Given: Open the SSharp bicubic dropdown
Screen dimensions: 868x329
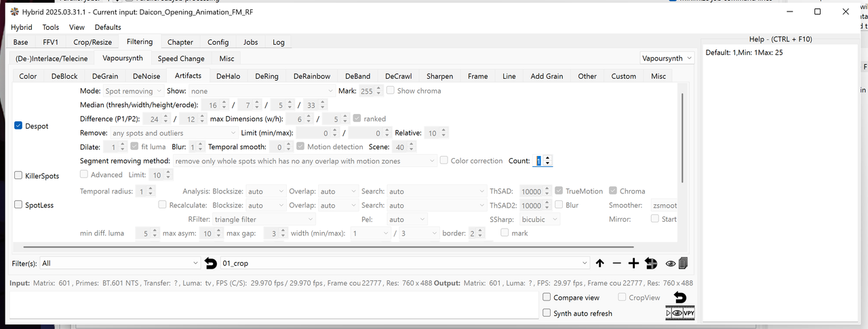Looking at the screenshot, I should (540, 219).
